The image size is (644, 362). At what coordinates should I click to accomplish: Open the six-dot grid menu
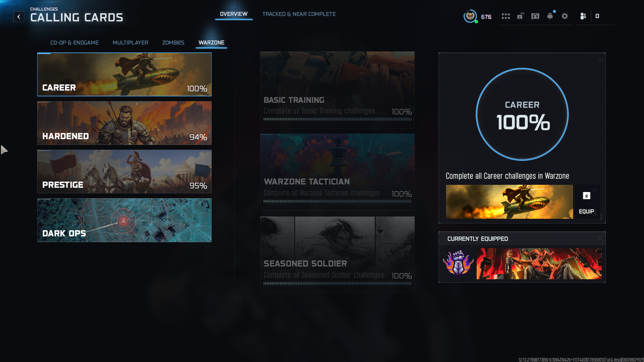[x=505, y=16]
